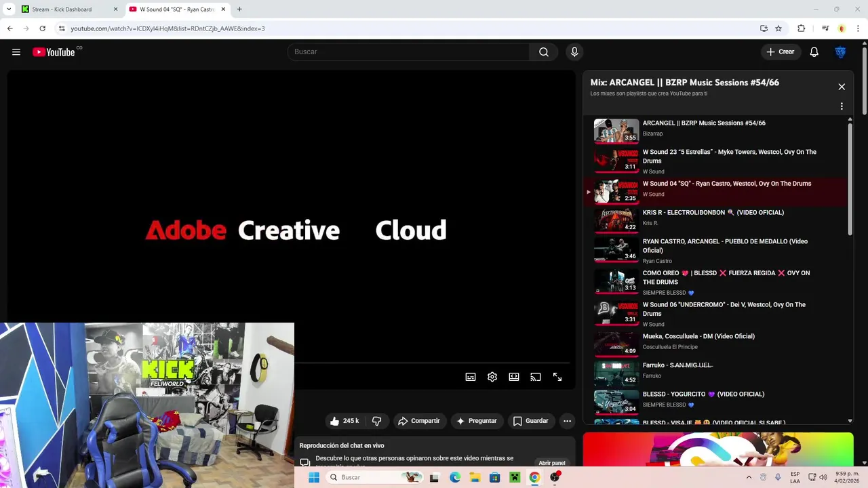Open File Explorer from the taskbar
This screenshot has width=868, height=488.
click(x=475, y=477)
